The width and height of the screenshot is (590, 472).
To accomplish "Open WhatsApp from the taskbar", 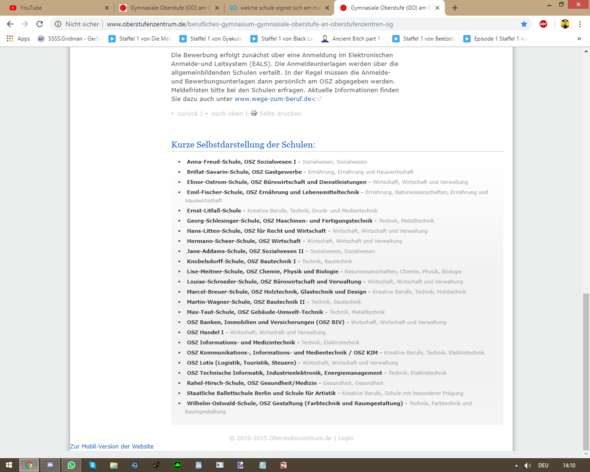I will (71, 466).
